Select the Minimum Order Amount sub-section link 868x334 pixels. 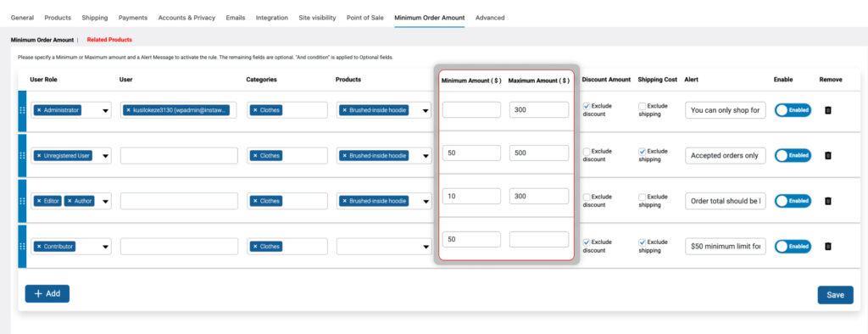pos(42,40)
